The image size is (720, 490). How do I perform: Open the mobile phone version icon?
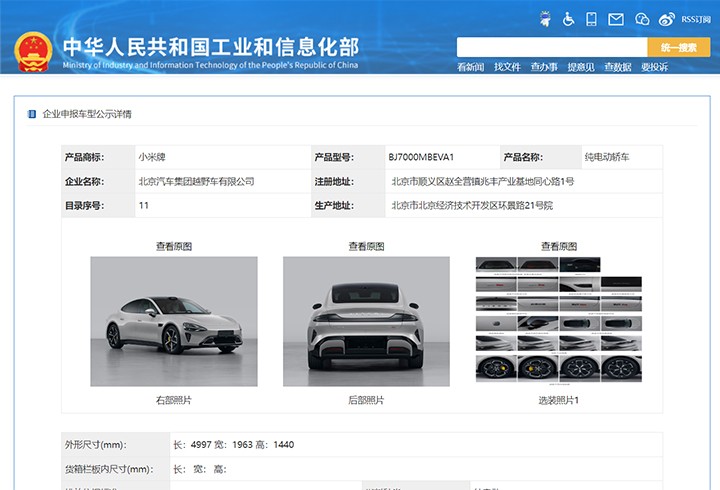tap(591, 19)
